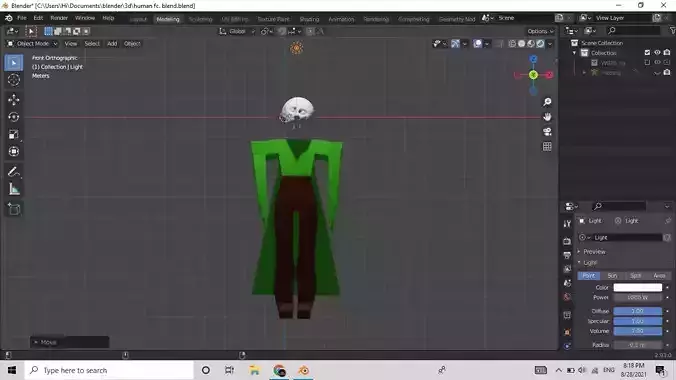Click the Diffuse slider
The height and width of the screenshot is (380, 676).
pyautogui.click(x=638, y=311)
